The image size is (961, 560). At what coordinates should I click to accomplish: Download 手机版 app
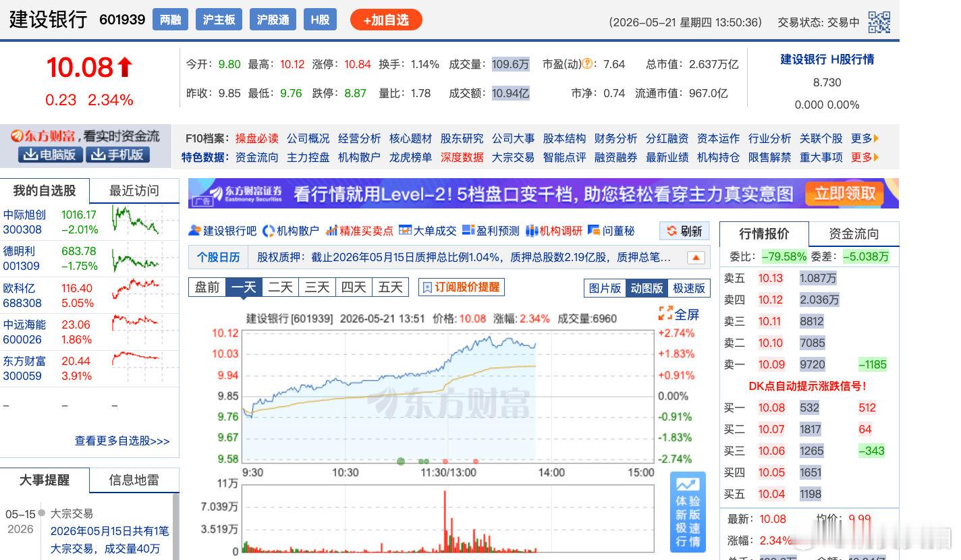119,155
